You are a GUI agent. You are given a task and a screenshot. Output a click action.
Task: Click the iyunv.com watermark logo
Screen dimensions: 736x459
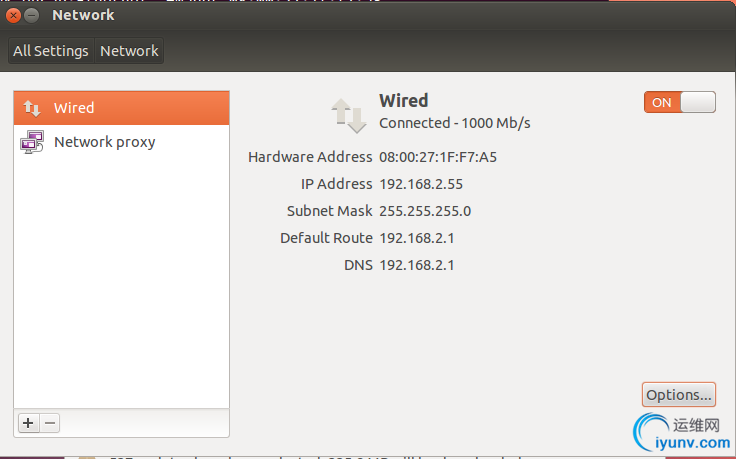point(682,432)
